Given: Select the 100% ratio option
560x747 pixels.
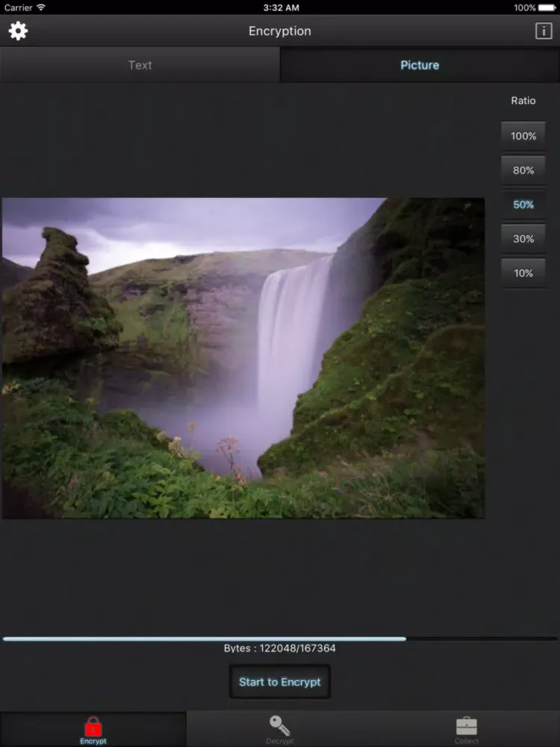Looking at the screenshot, I should coord(523,136).
